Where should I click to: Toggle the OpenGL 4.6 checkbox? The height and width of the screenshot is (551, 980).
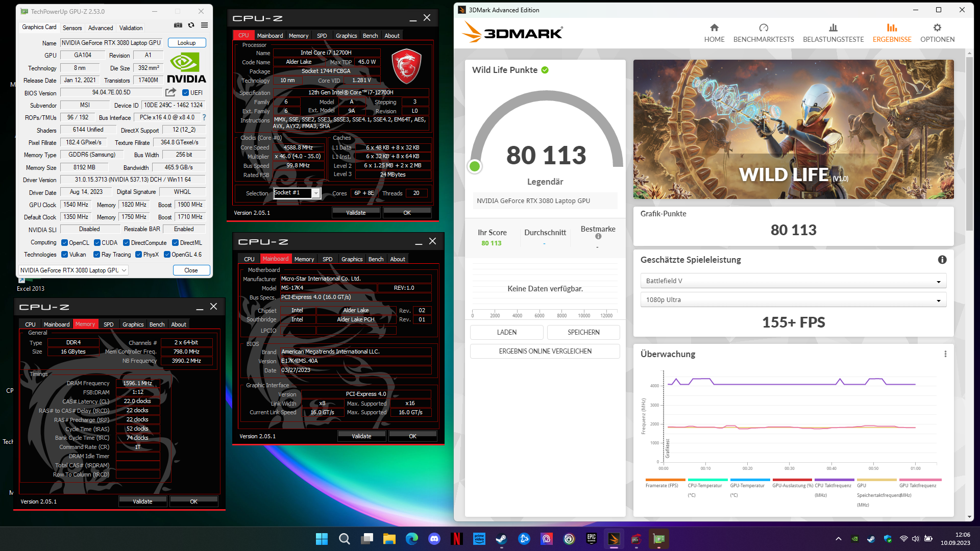pos(167,255)
